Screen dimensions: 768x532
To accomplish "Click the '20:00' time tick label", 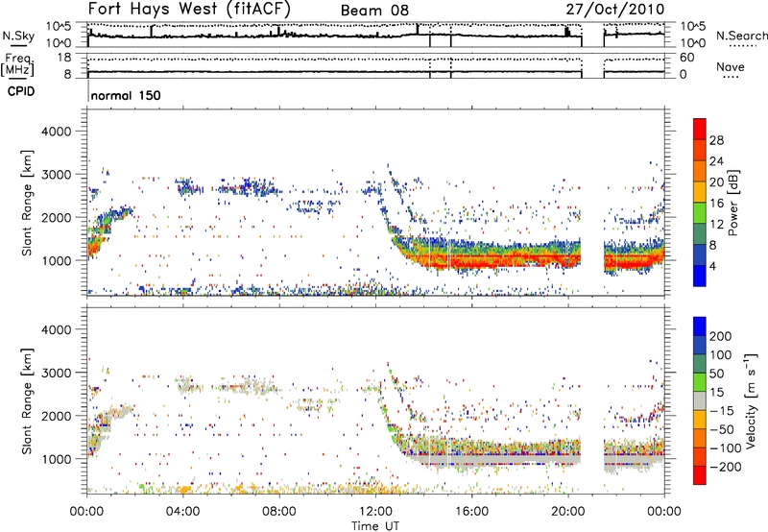I will [x=567, y=512].
